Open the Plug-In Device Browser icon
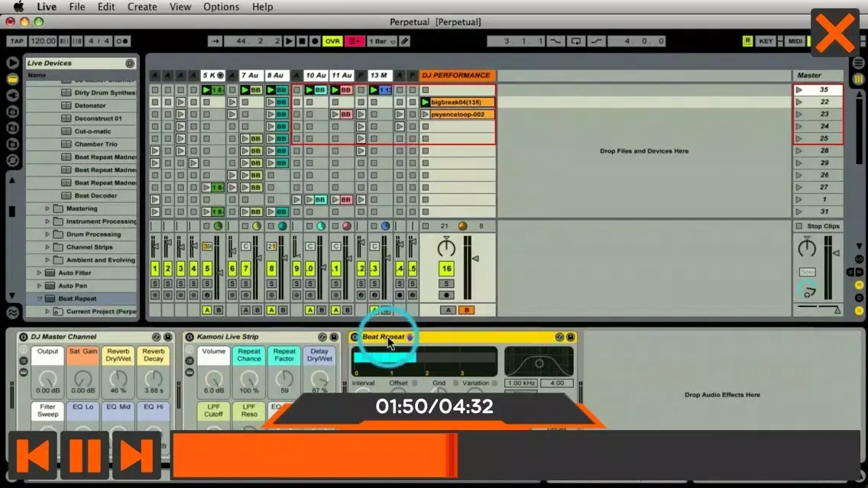The image size is (868, 488). tap(12, 95)
